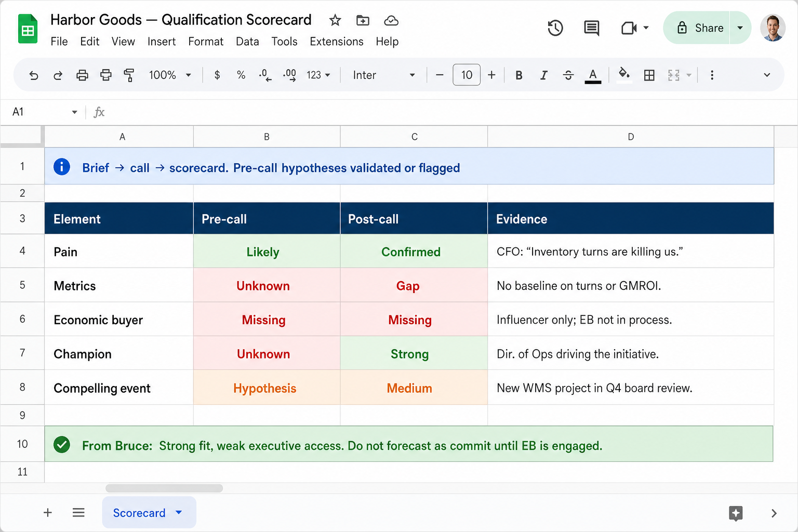Open the zoom 100% dropdown
Screen dimensions: 798x532
(x=170, y=75)
